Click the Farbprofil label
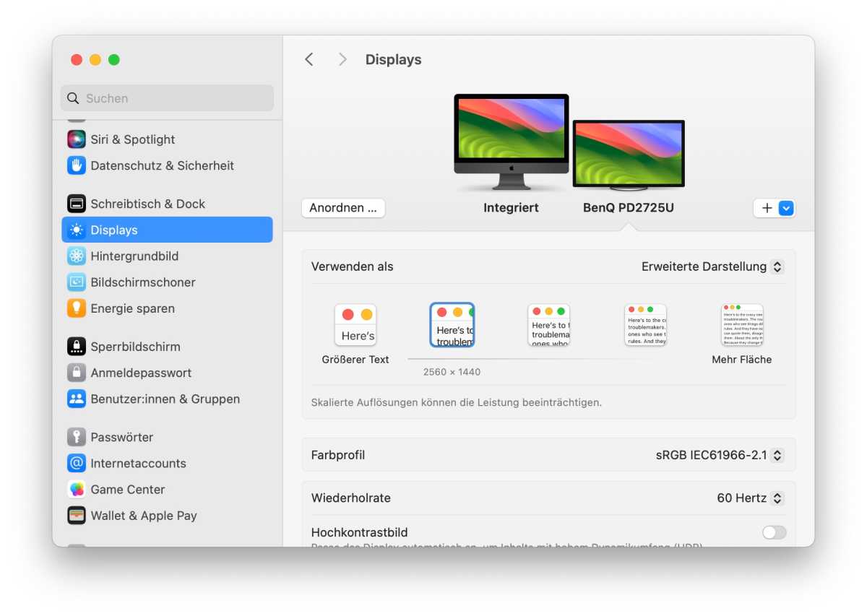The height and width of the screenshot is (616, 867). click(x=338, y=455)
